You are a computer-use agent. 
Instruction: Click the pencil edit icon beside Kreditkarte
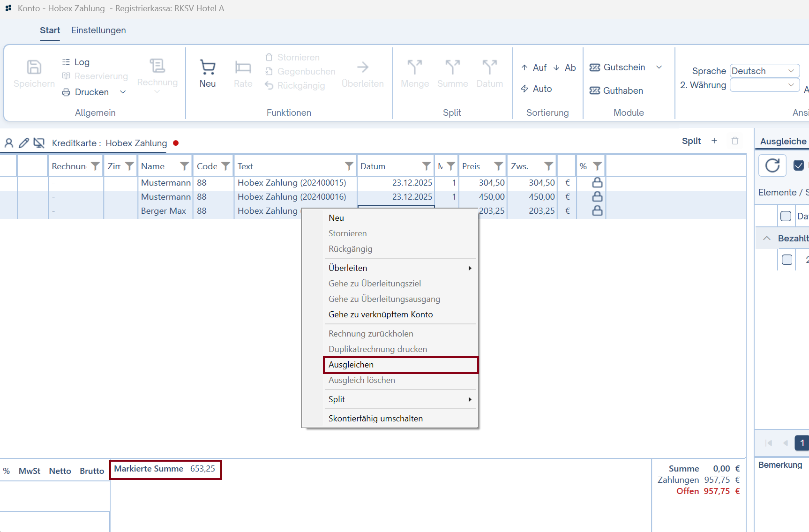[24, 143]
